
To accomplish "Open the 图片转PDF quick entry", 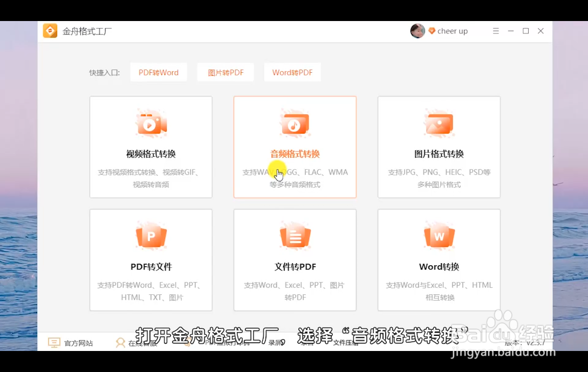I will tap(225, 72).
